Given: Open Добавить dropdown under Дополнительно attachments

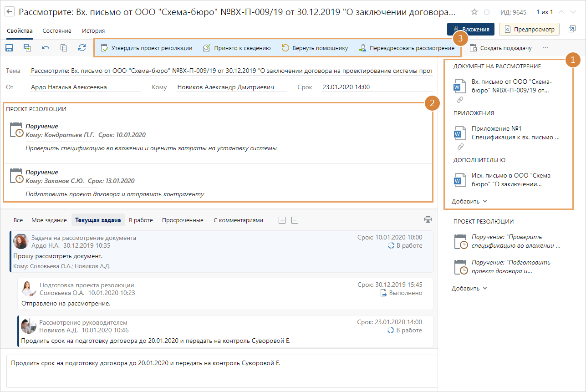Looking at the screenshot, I should pos(469,201).
